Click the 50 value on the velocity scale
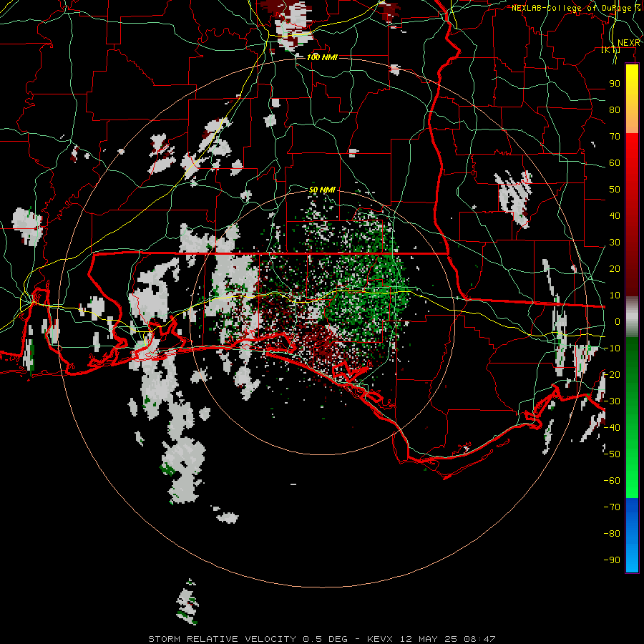 pos(615,190)
